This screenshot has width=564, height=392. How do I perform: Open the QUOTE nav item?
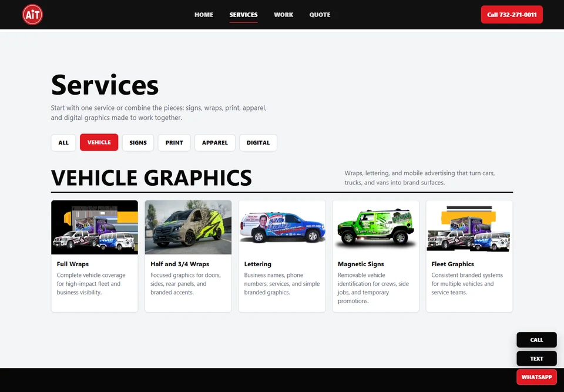pyautogui.click(x=320, y=15)
